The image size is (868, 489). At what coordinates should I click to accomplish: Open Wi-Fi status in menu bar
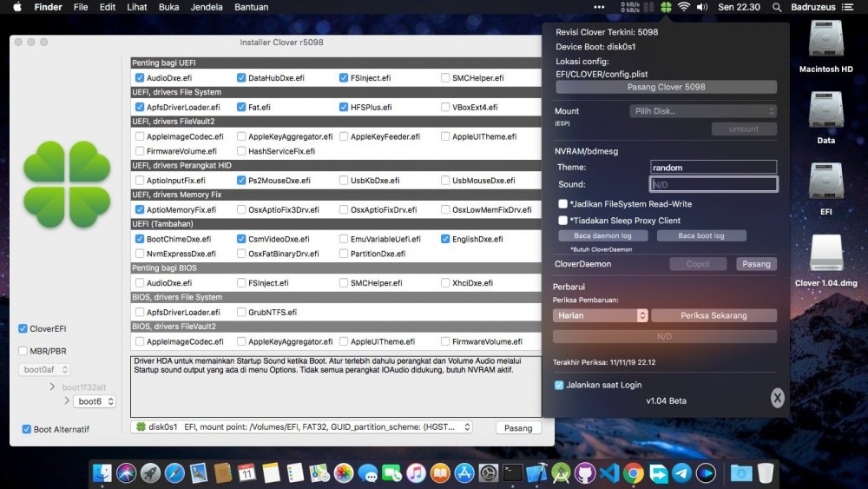coord(684,7)
